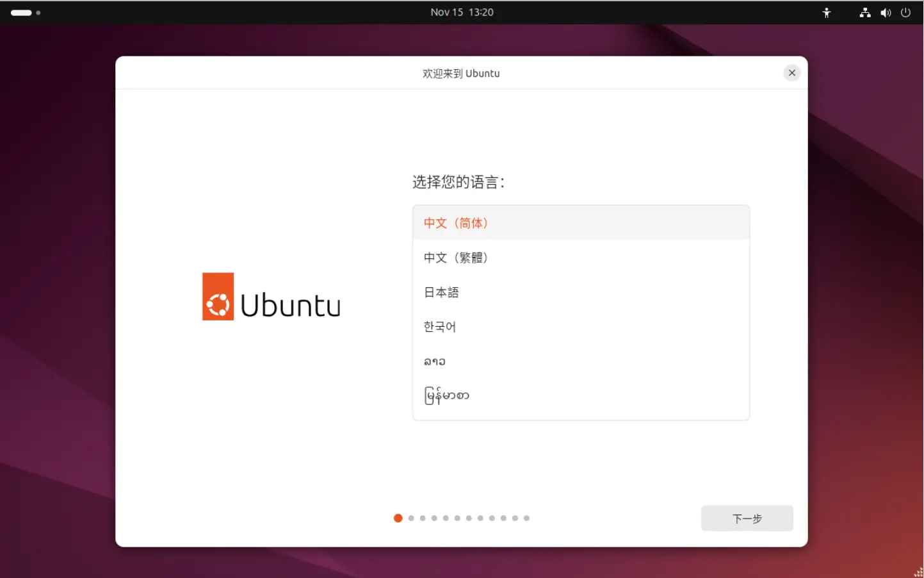This screenshot has height=578, width=924.
Task: Close the Ubuntu welcome installer window
Action: point(791,73)
